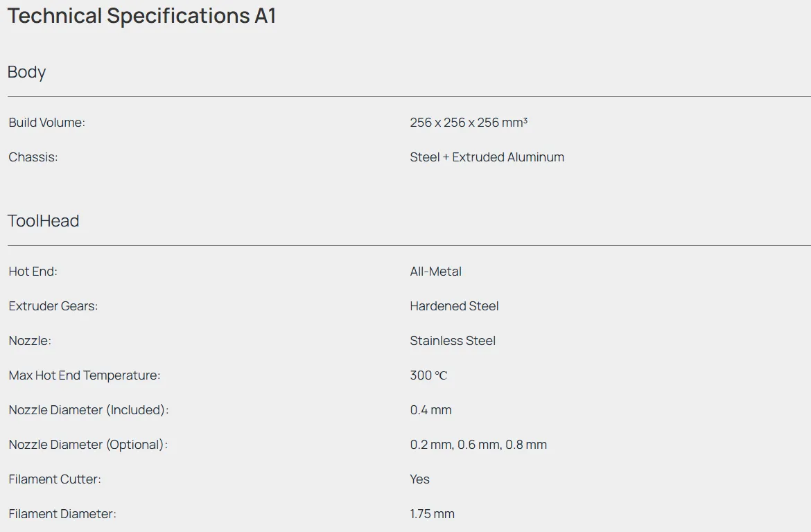811x532 pixels.
Task: Click the All-Metal value
Action: click(x=435, y=272)
